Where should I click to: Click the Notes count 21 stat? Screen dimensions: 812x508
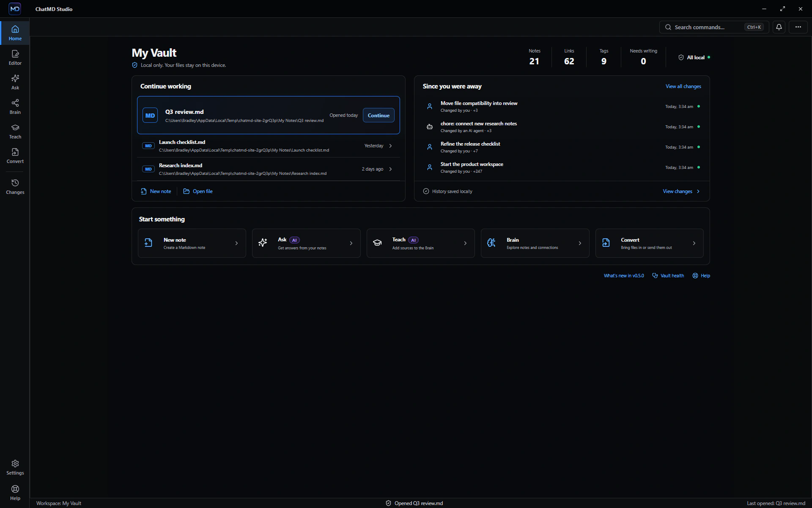coord(534,57)
